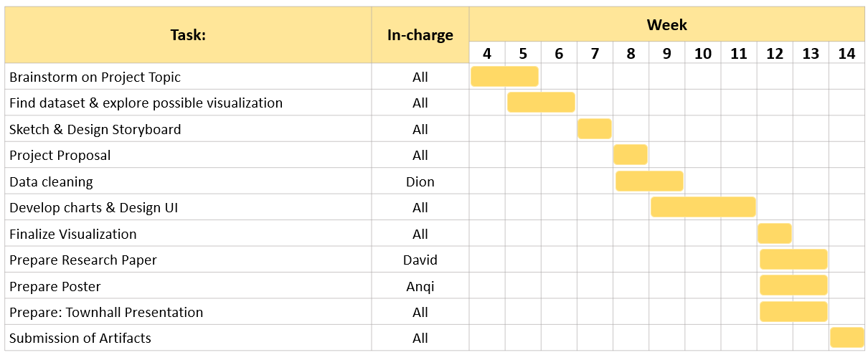Click the Project Proposal bar
868x355 pixels.
pyautogui.click(x=631, y=155)
